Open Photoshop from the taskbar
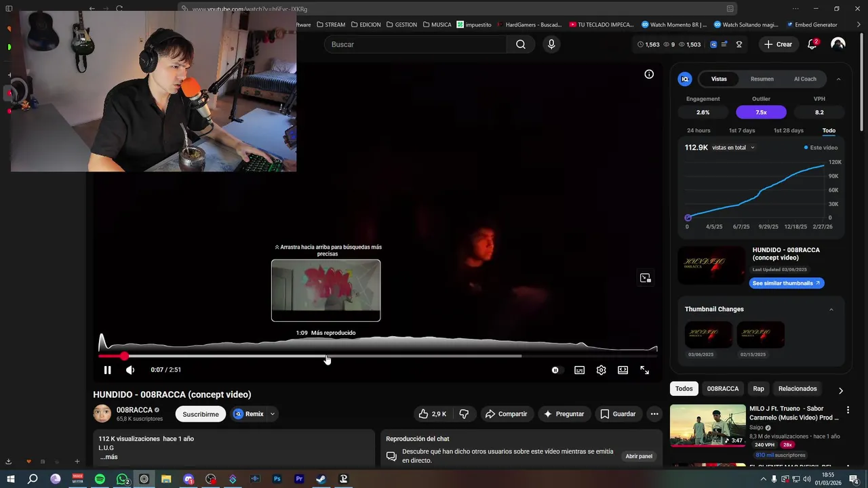Image resolution: width=868 pixels, height=488 pixels. click(x=277, y=479)
